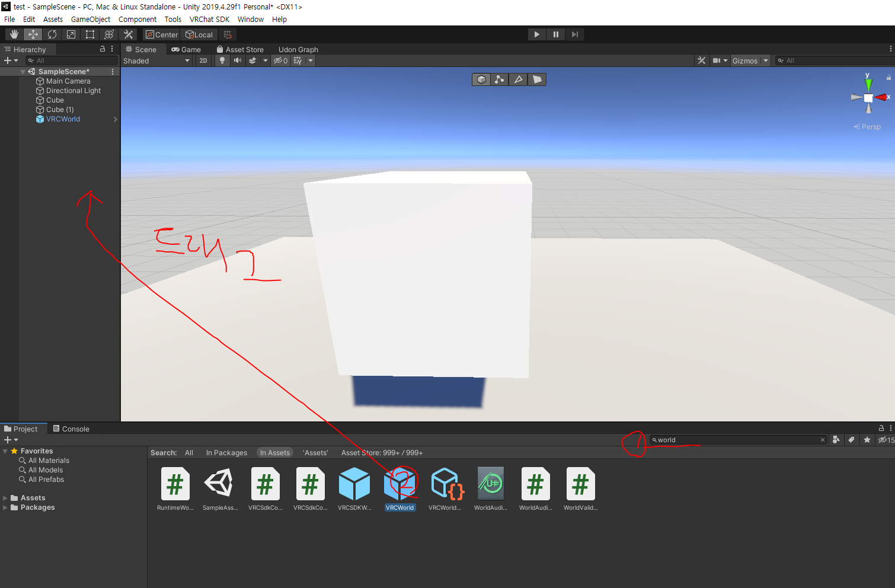Open the custom editor tools icon

(128, 34)
